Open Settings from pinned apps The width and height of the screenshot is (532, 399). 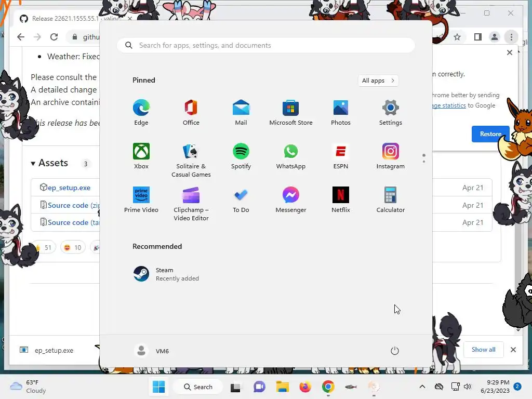[x=391, y=113]
